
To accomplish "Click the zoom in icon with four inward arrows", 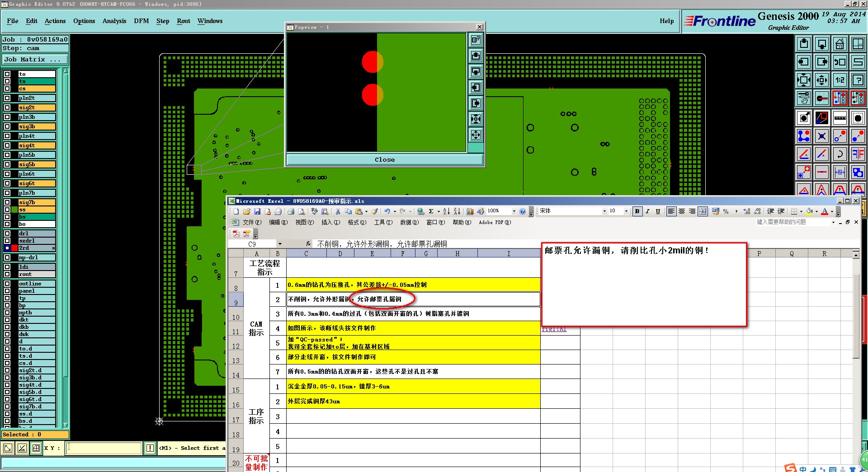I will click(x=804, y=80).
